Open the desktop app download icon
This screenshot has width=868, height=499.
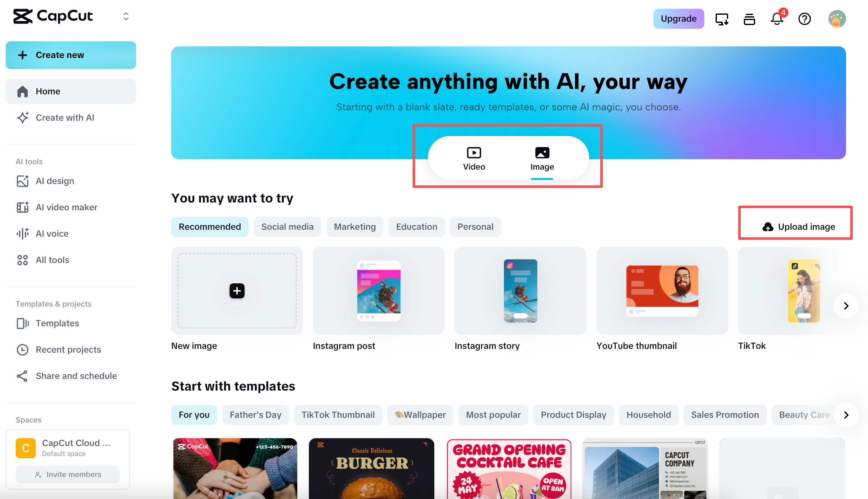pos(721,19)
